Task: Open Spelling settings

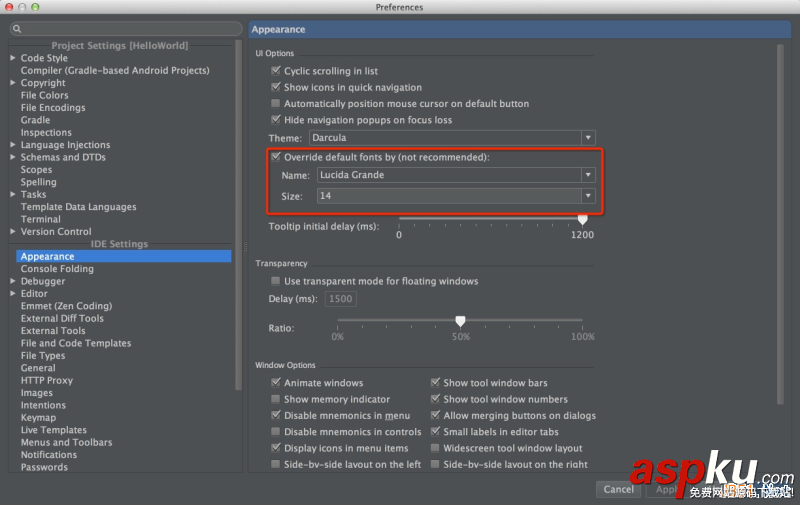Action: coord(38,182)
